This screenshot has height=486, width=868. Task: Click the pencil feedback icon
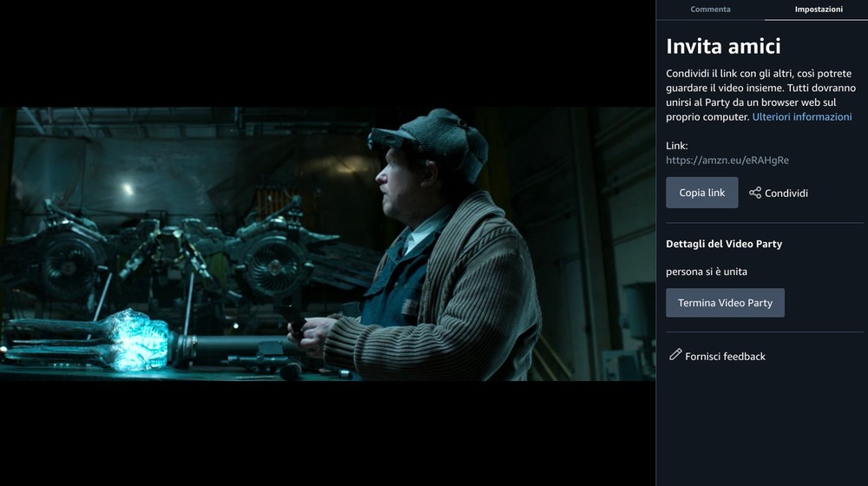(x=675, y=355)
